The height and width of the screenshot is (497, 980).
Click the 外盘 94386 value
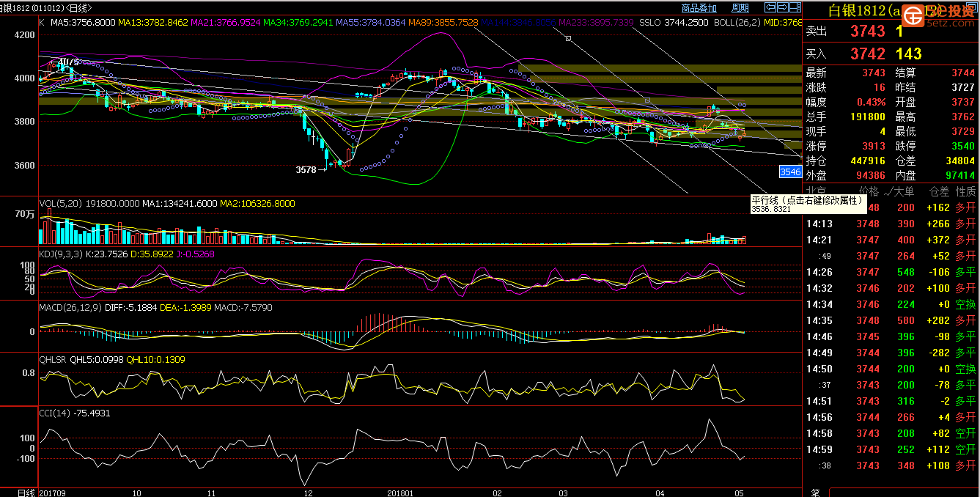pyautogui.click(x=870, y=175)
